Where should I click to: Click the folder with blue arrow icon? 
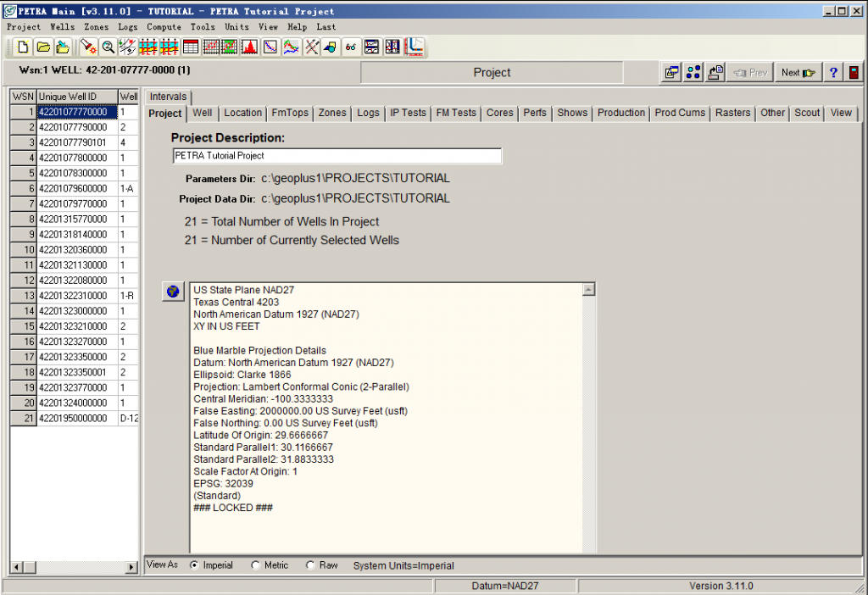click(63, 47)
